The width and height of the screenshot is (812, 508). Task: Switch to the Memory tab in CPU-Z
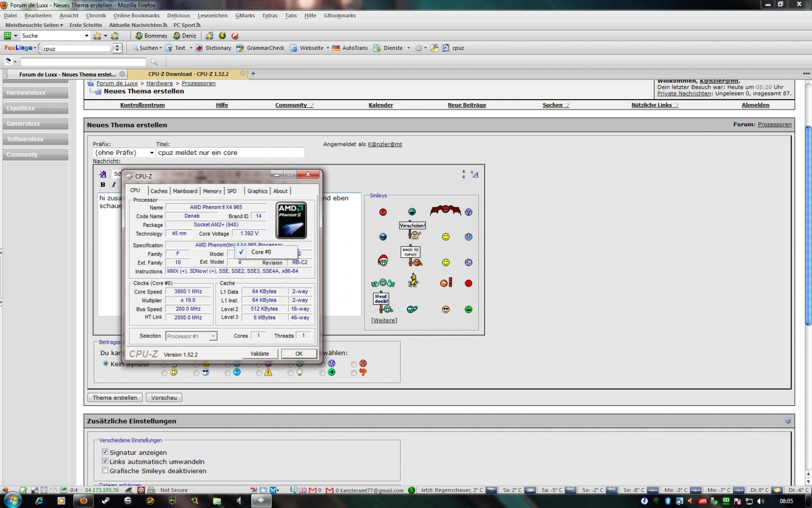click(212, 191)
